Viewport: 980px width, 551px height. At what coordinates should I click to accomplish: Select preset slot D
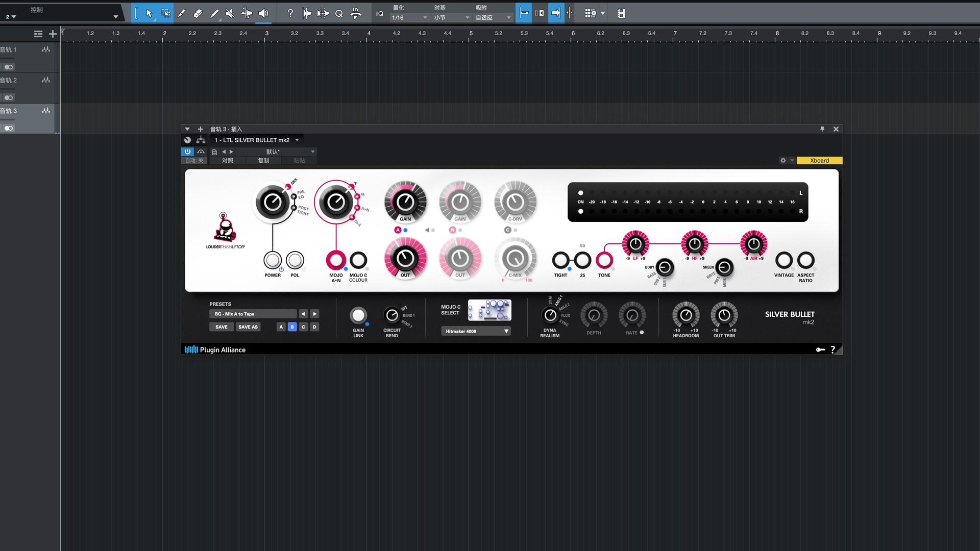pos(314,327)
